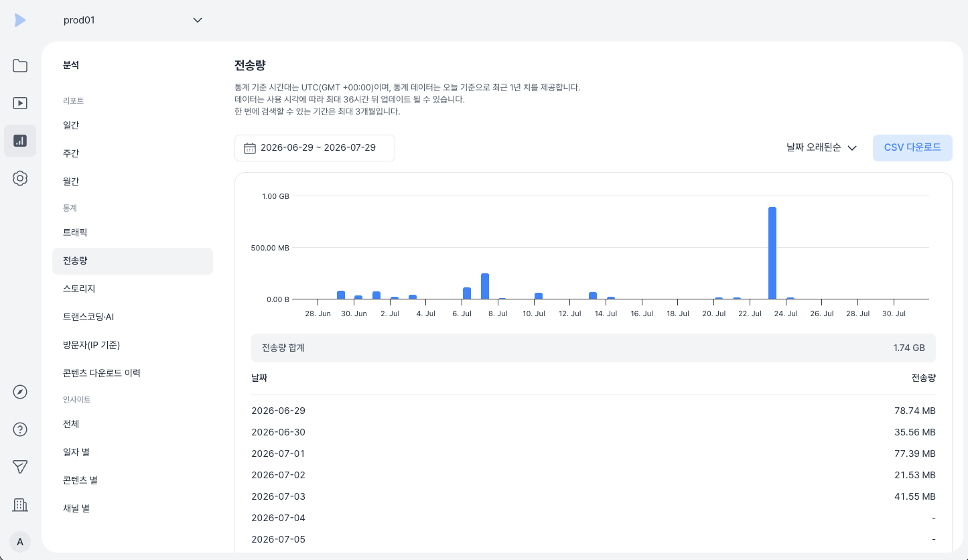Click the 78.74 MB value
Screen dimensions: 968x560
click(915, 411)
